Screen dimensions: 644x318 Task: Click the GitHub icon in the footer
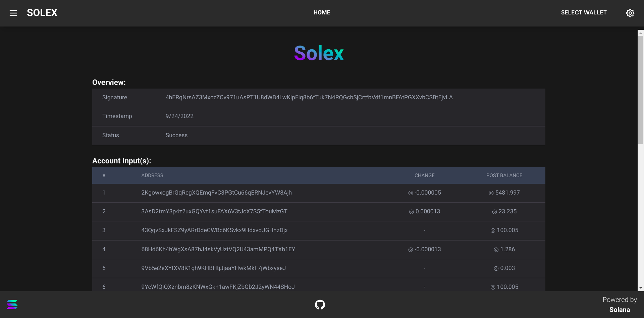click(320, 305)
